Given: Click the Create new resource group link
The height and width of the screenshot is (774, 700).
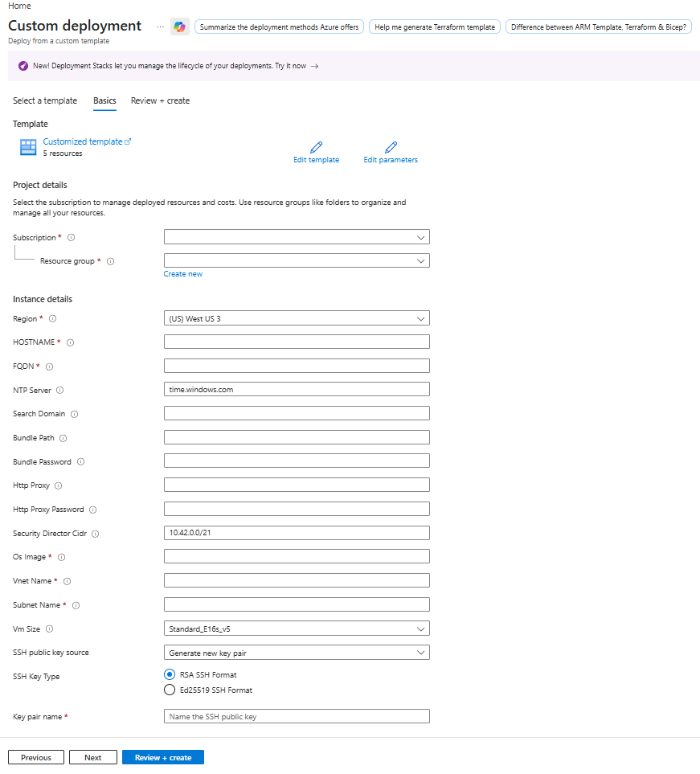Looking at the screenshot, I should [x=183, y=274].
